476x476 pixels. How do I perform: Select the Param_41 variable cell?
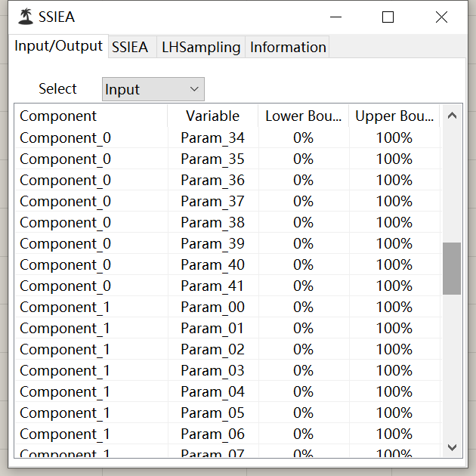pos(213,286)
